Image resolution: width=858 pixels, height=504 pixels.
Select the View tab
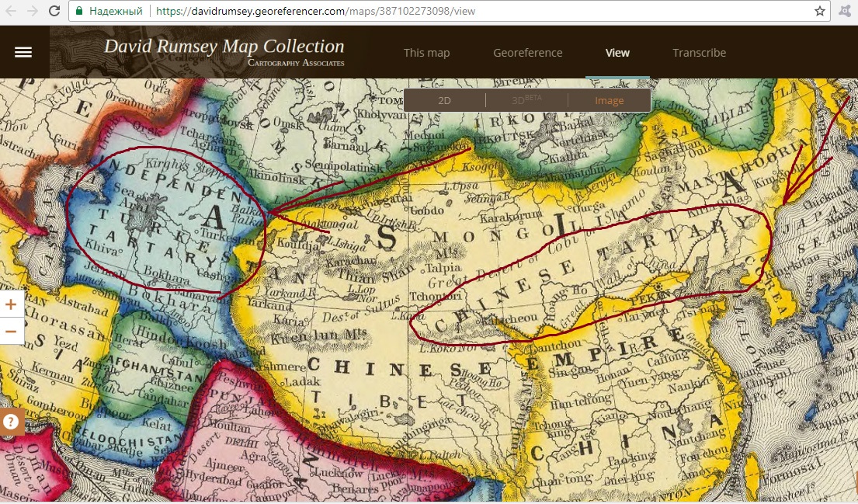click(617, 53)
